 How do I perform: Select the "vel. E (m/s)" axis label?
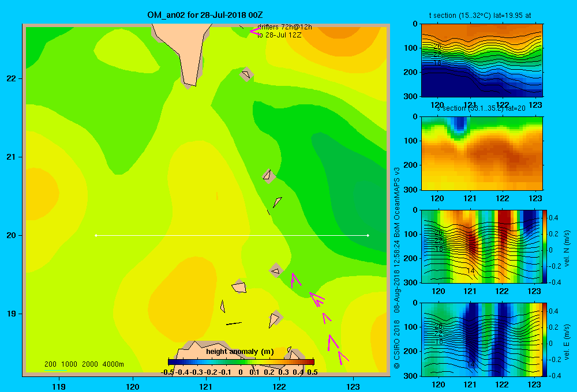tap(567, 342)
